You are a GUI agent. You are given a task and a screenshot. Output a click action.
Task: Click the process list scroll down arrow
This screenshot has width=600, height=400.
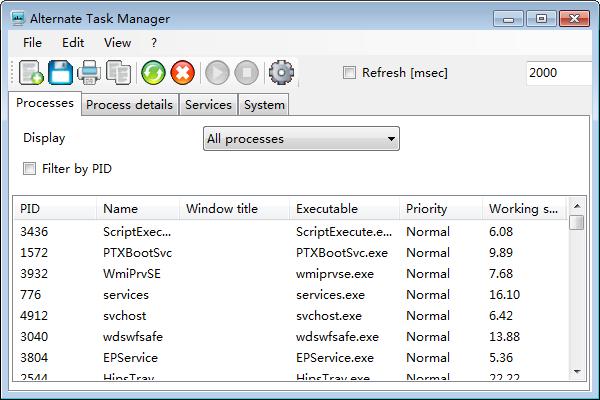(x=577, y=372)
